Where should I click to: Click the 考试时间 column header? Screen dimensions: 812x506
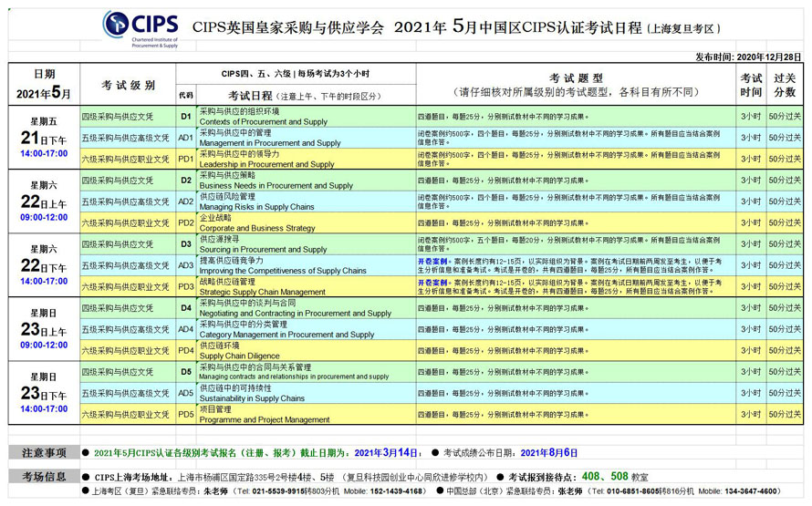point(751,84)
